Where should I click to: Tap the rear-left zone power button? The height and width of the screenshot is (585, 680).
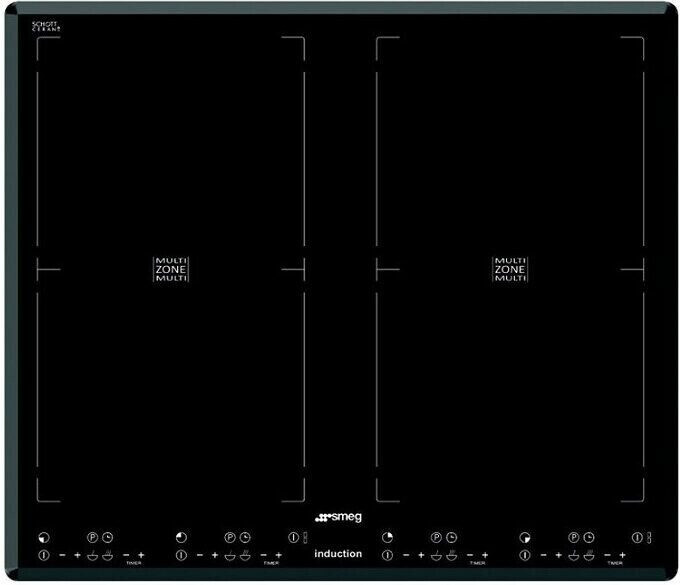pos(181,555)
